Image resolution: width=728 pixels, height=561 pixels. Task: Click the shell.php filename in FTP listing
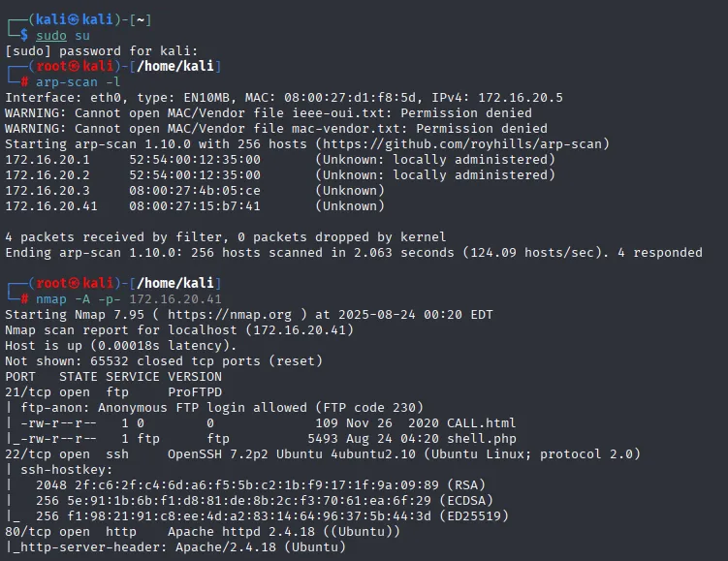click(482, 439)
